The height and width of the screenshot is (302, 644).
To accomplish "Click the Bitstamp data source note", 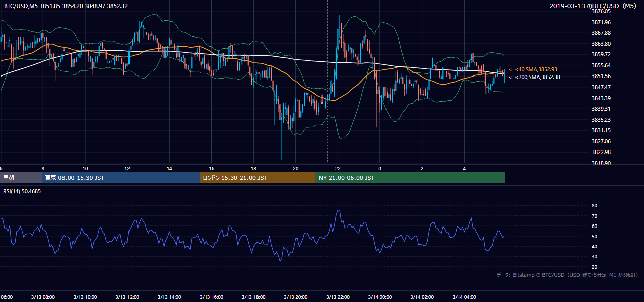I will (x=567, y=275).
